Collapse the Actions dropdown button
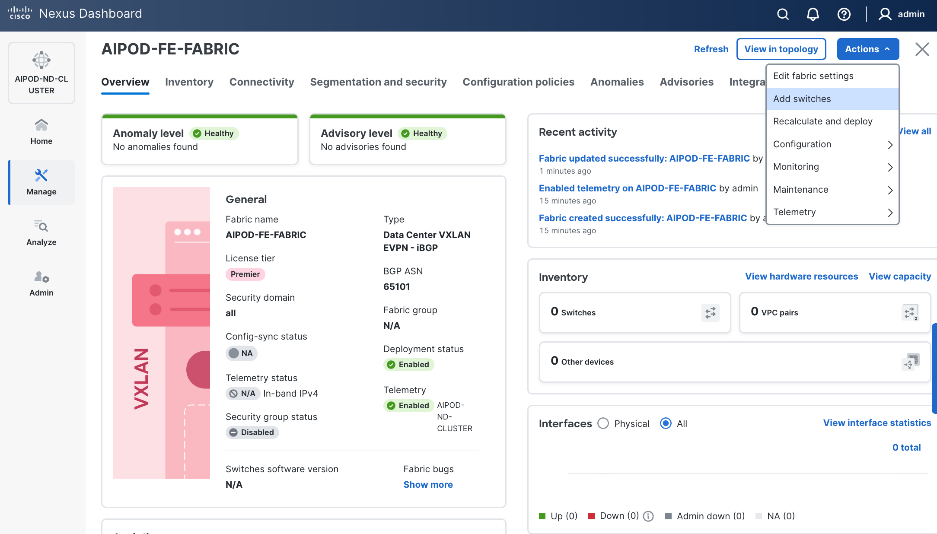Viewport: 937px width, 534px height. coord(867,49)
